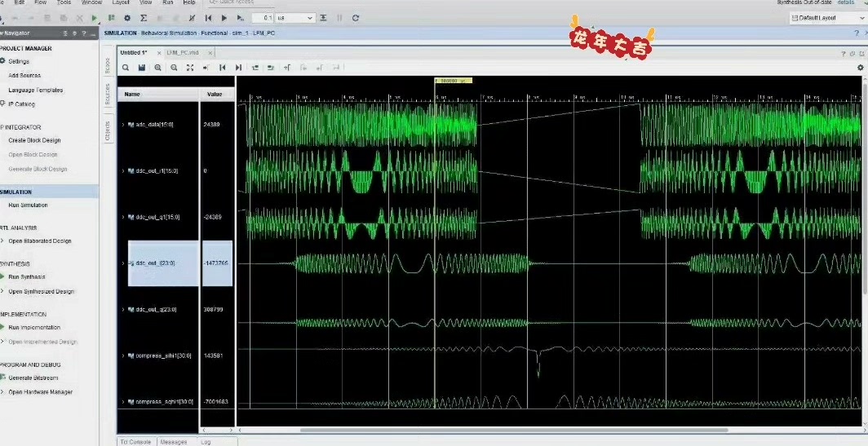Screen dimensions: 868x446
Task: Open the time unit dropdown showing us
Action: click(x=295, y=18)
